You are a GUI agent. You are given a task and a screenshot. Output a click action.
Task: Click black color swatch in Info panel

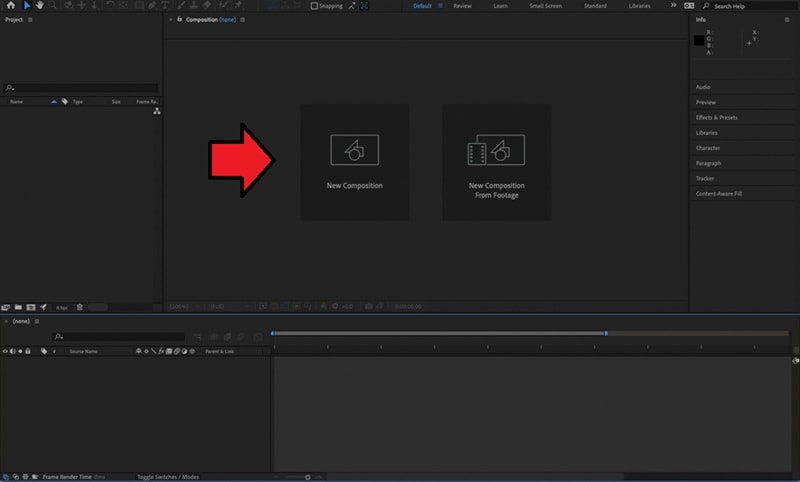(x=699, y=40)
